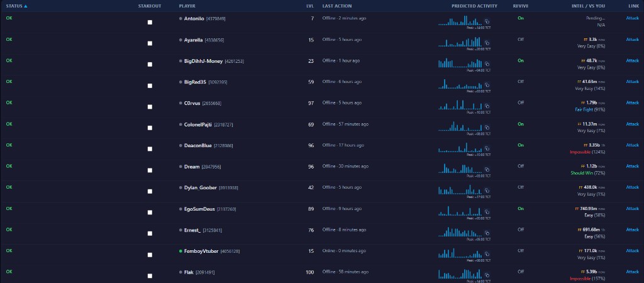Sort by Last Action header

pos(337,6)
